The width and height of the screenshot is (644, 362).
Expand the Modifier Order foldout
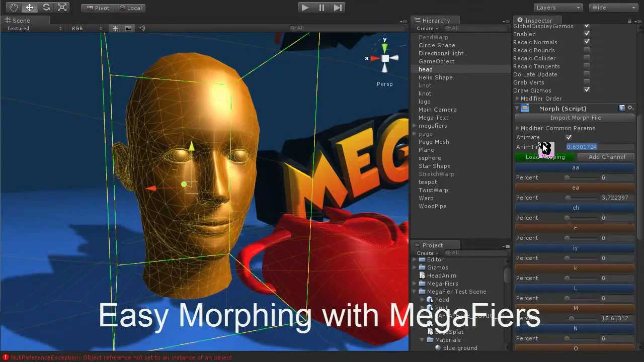(517, 99)
